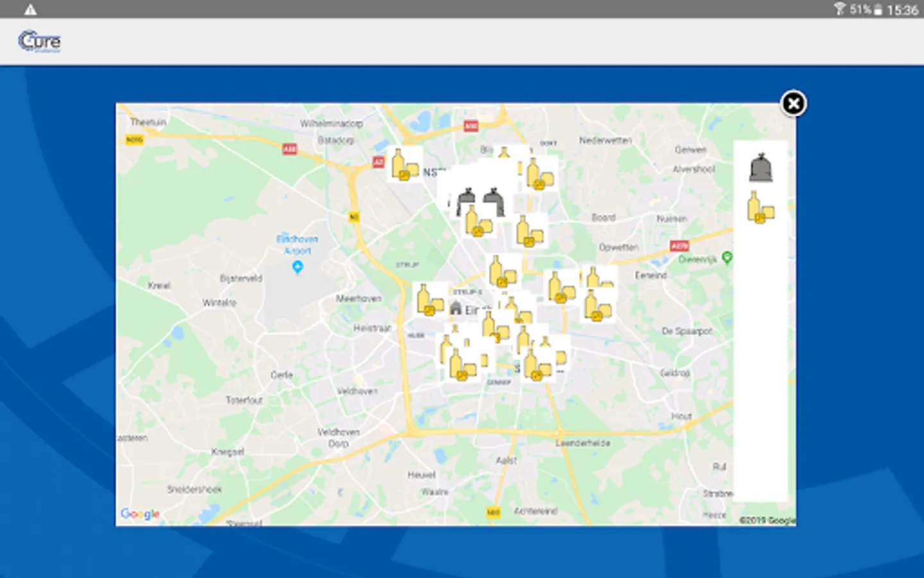Image resolution: width=924 pixels, height=578 pixels.
Task: Select the grey garbage bag legend icon
Action: (760, 168)
